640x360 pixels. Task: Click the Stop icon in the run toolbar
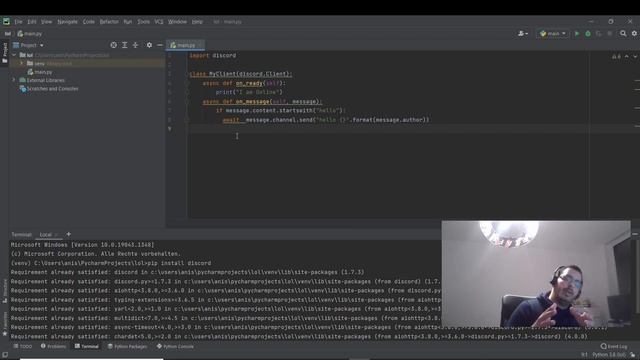point(609,33)
